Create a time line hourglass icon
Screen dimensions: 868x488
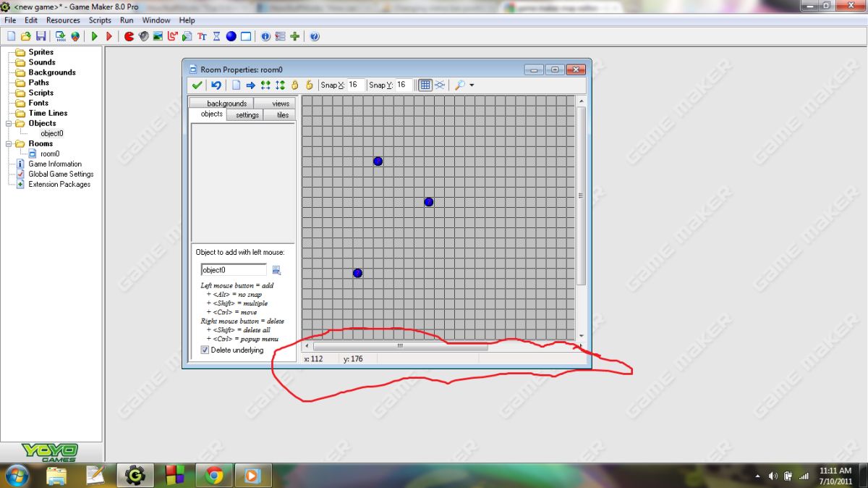coord(216,36)
